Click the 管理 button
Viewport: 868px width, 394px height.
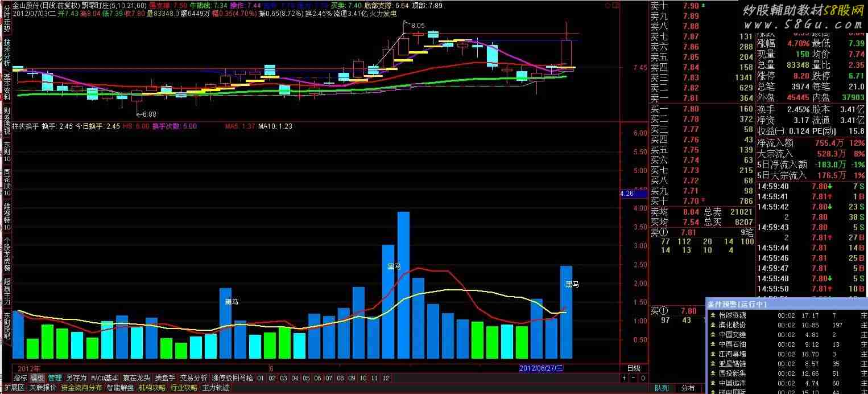click(55, 378)
